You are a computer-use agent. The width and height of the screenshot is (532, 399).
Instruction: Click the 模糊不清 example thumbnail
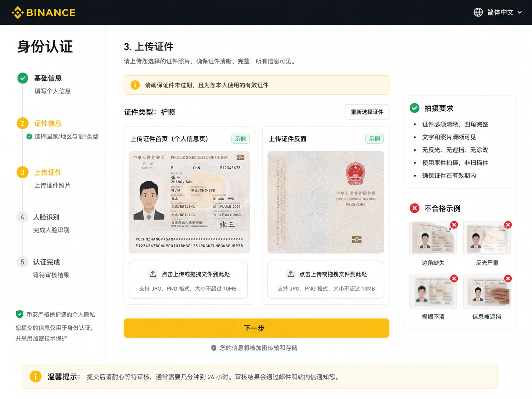433,292
